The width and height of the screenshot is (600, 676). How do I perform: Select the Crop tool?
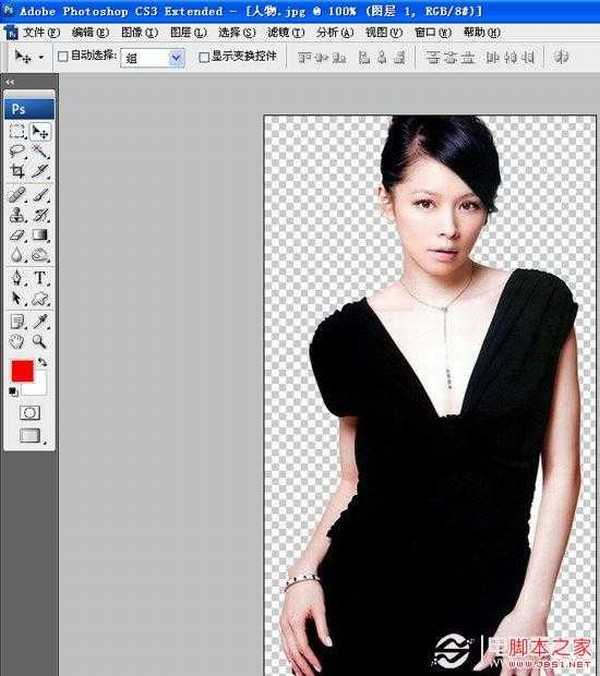pyautogui.click(x=18, y=171)
